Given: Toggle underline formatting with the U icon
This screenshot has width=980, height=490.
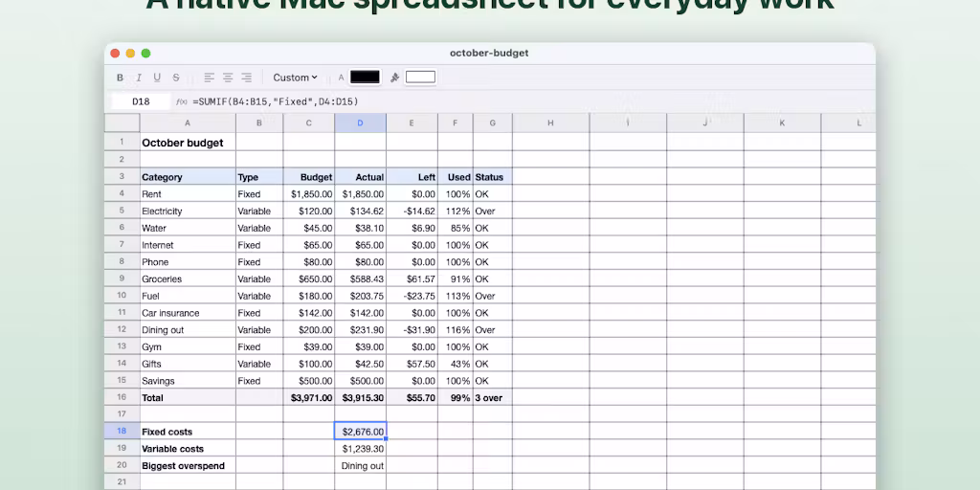Looking at the screenshot, I should coord(157,78).
